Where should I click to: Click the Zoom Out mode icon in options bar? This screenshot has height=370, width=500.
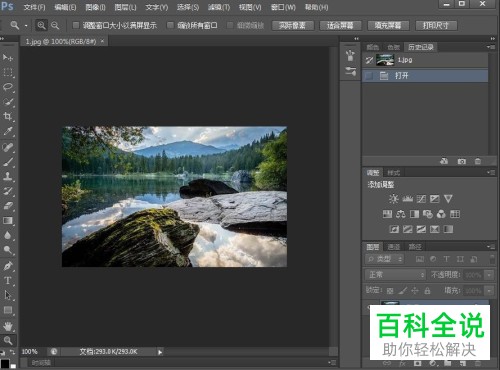(55, 25)
